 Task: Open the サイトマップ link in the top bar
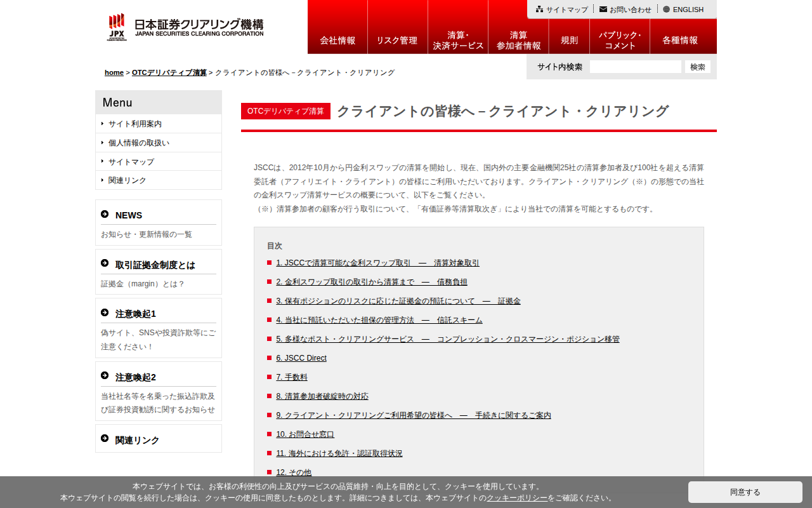point(567,10)
